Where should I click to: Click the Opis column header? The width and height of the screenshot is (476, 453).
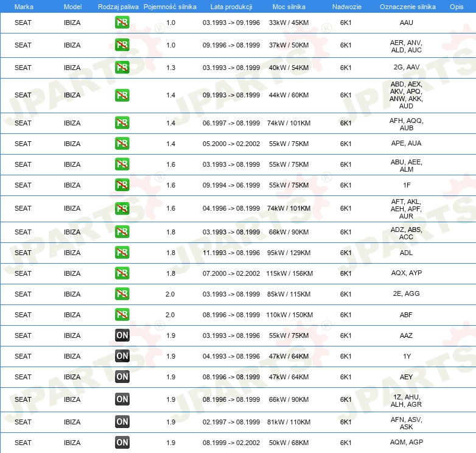click(x=456, y=6)
